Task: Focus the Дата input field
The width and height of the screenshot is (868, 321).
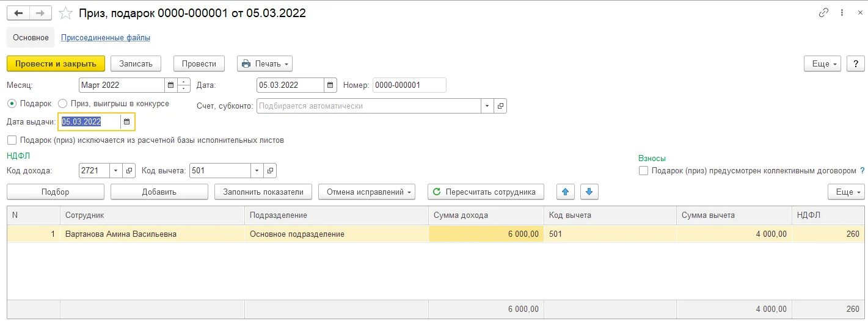Action: [290, 85]
